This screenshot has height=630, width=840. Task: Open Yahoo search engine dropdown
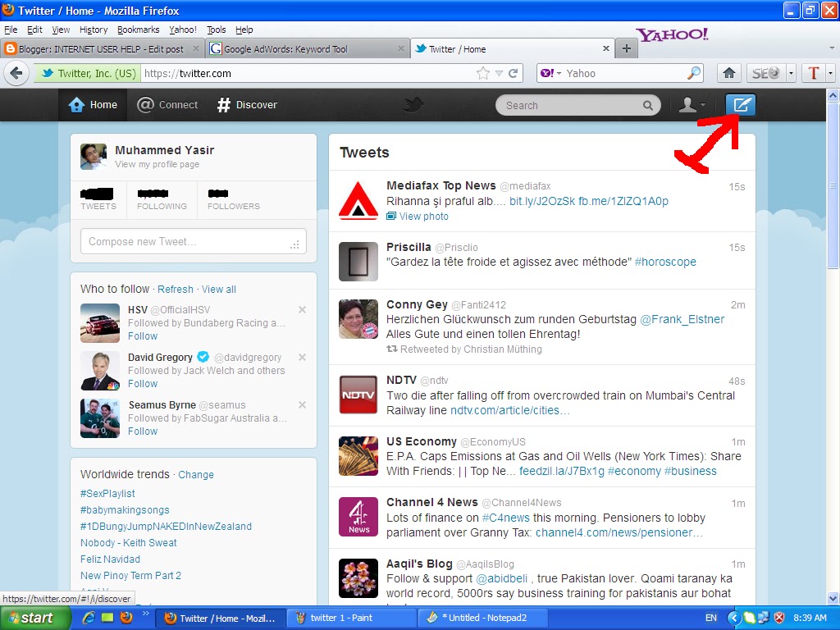(550, 73)
